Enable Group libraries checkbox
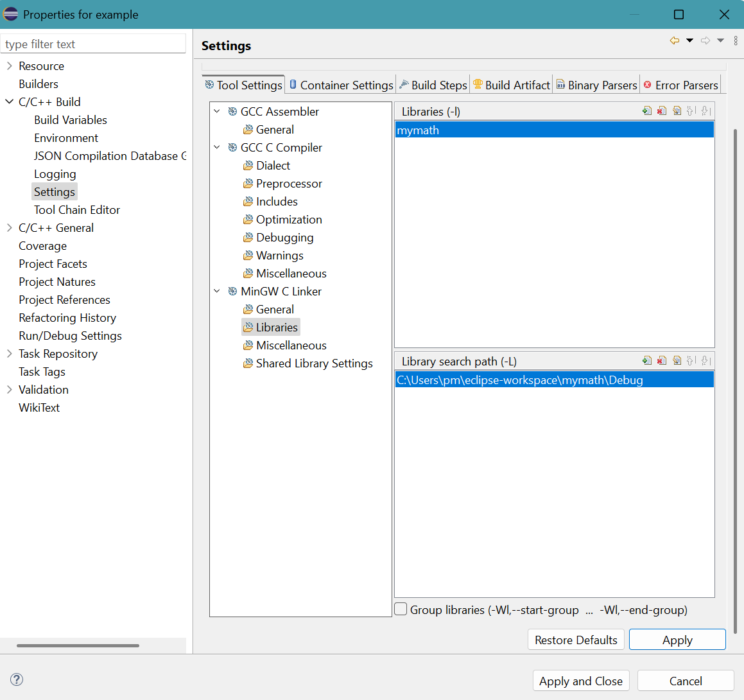Viewport: 744px width, 700px height. pos(401,609)
